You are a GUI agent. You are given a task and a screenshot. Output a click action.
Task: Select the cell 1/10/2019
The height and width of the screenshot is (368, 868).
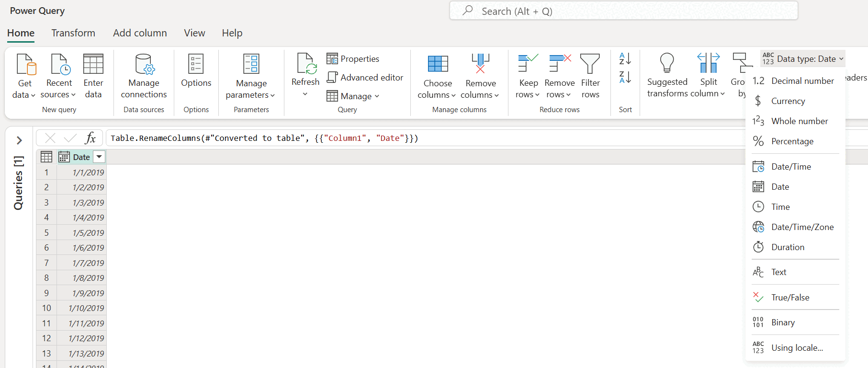(82, 308)
